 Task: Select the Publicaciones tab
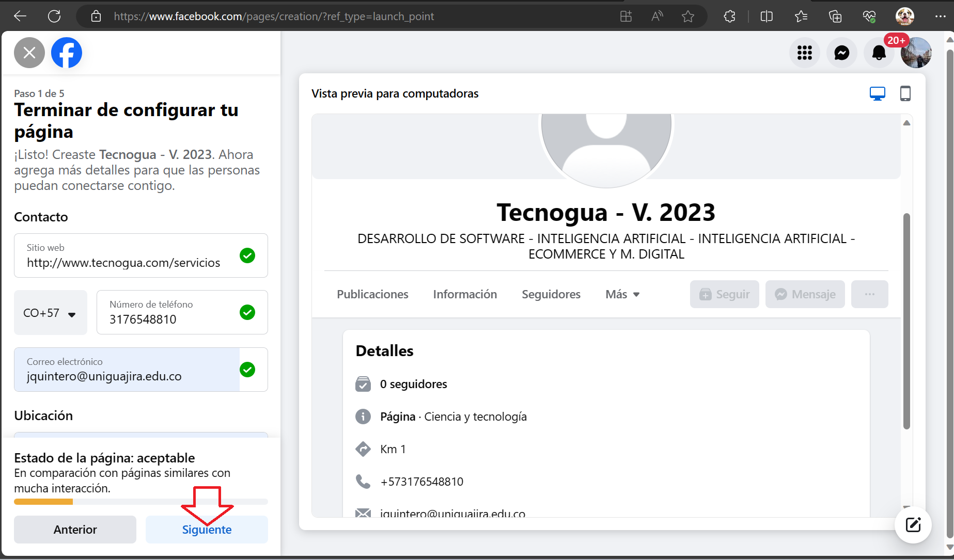[372, 294]
